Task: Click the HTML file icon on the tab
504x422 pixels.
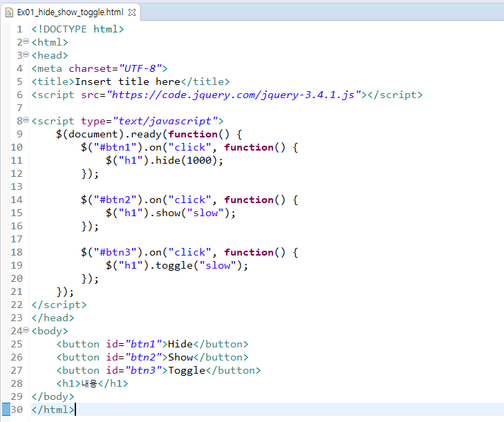Action: (9, 12)
